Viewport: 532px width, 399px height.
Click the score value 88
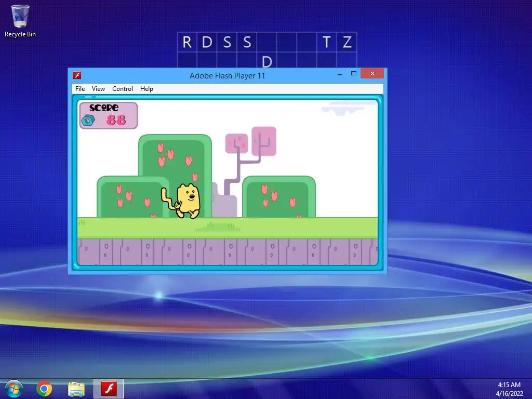click(x=116, y=120)
